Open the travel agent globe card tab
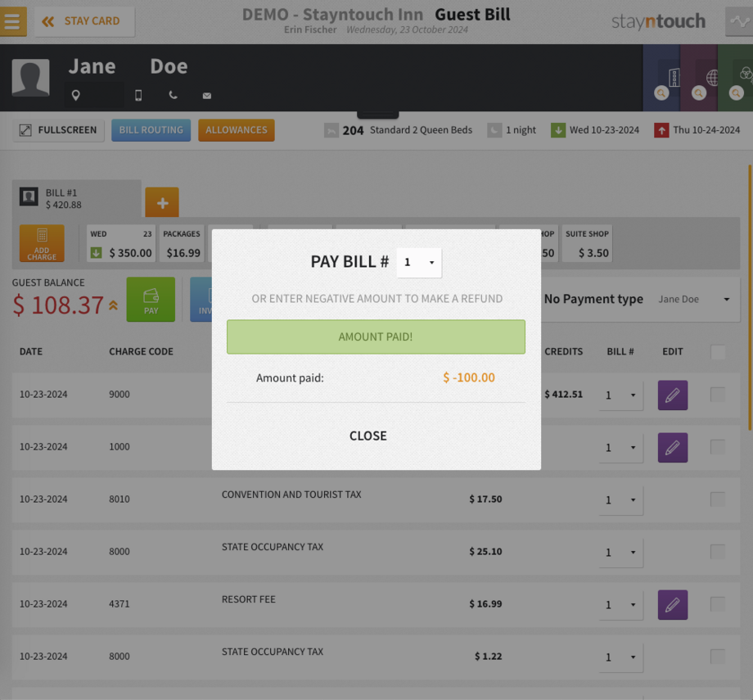The image size is (753, 700). click(699, 78)
